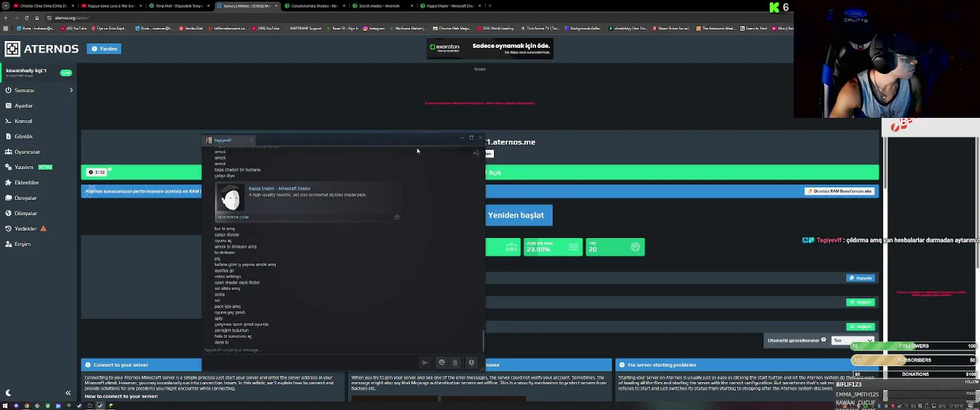The width and height of the screenshot is (980, 410).
Task: Open Instagram bookmark
Action: pos(374,28)
